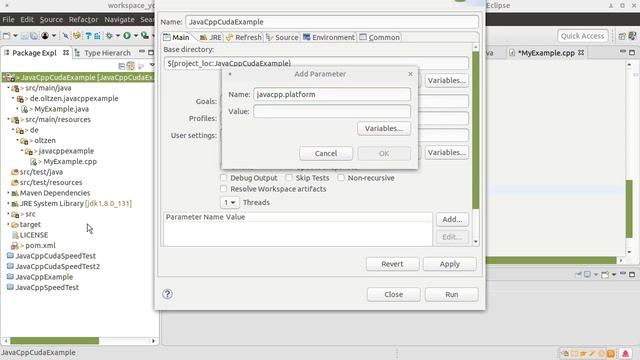The image size is (640, 360).
Task: Close the MyExample.cpp editor tab
Action: (581, 53)
